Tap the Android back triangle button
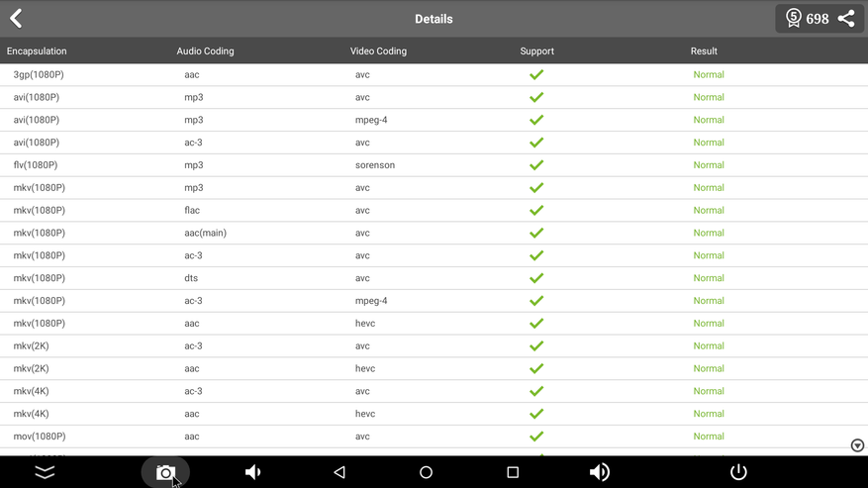868x488 pixels. (x=339, y=472)
